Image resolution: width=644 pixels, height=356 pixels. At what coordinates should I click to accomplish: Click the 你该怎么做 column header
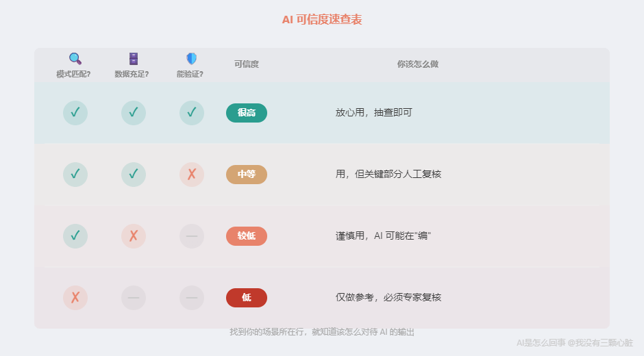pyautogui.click(x=418, y=64)
